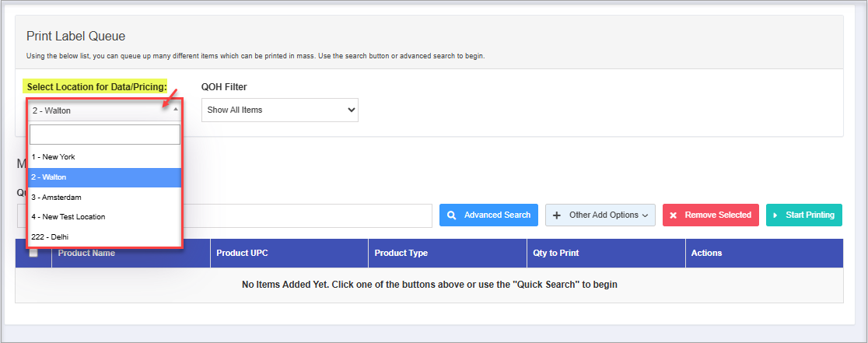This screenshot has width=868, height=343.
Task: Select the 1 - New York location
Action: click(x=104, y=157)
